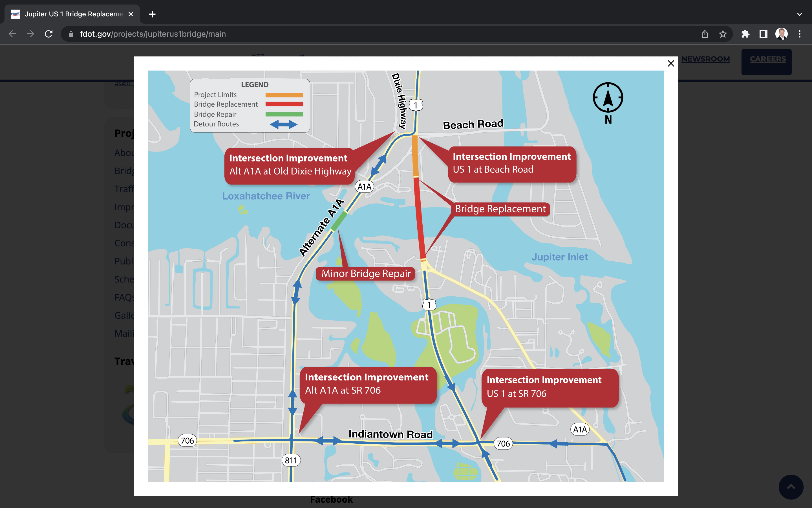The height and width of the screenshot is (508, 812).
Task: Click the Facebook heading below the lightbox
Action: point(332,500)
